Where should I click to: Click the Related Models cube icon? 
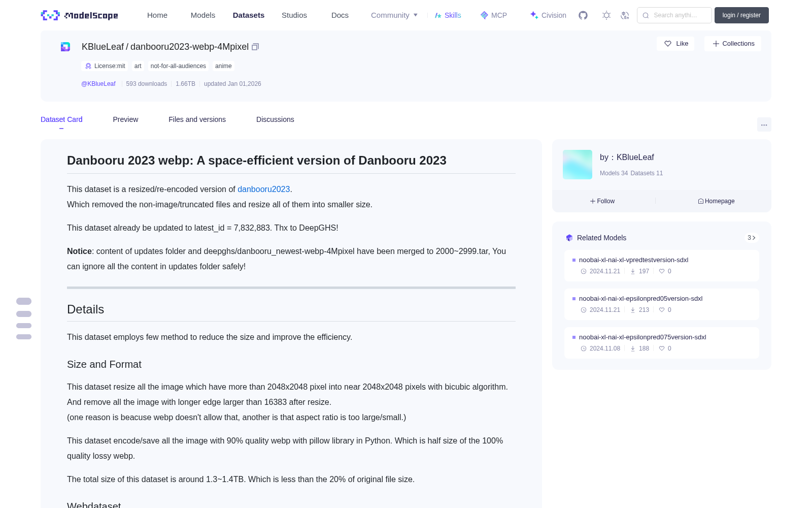(569, 238)
